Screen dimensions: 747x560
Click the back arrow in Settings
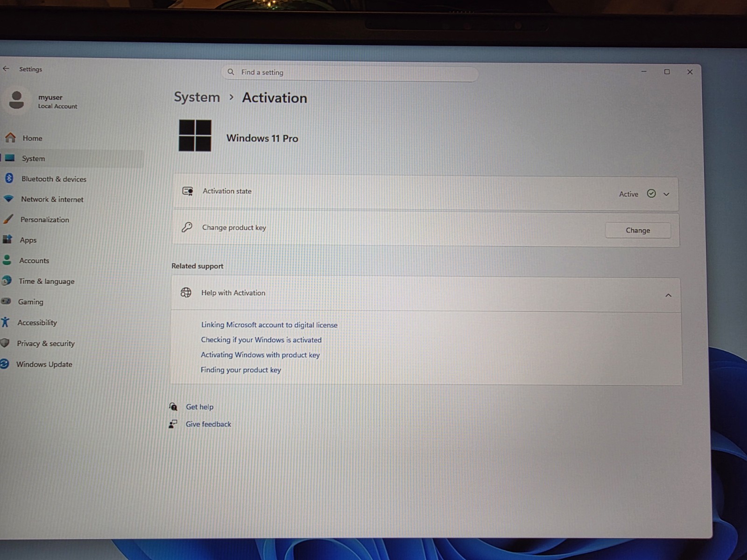point(6,69)
